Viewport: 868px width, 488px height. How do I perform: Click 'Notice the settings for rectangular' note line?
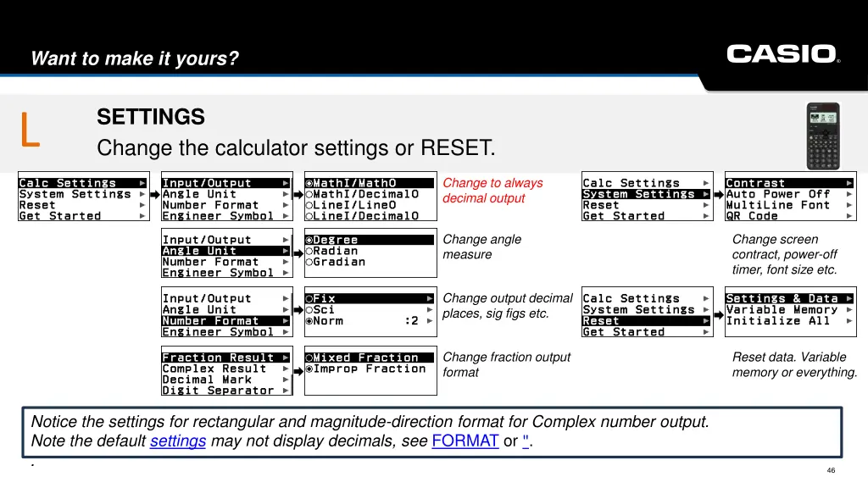click(370, 422)
